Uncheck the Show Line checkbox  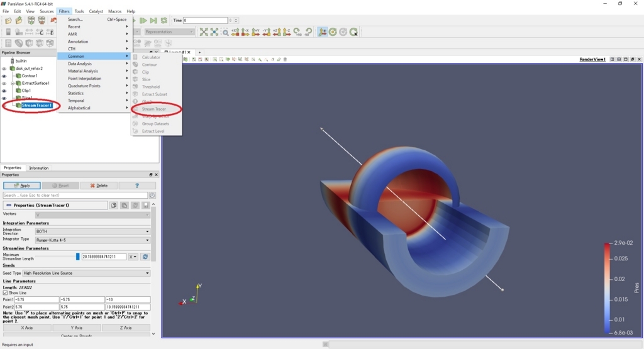(5, 293)
